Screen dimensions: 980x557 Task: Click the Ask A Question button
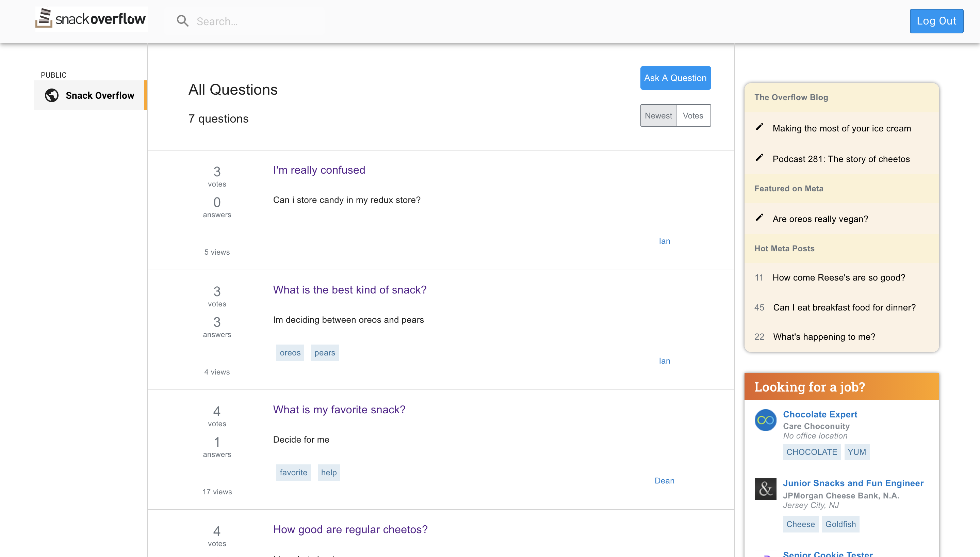(x=675, y=78)
